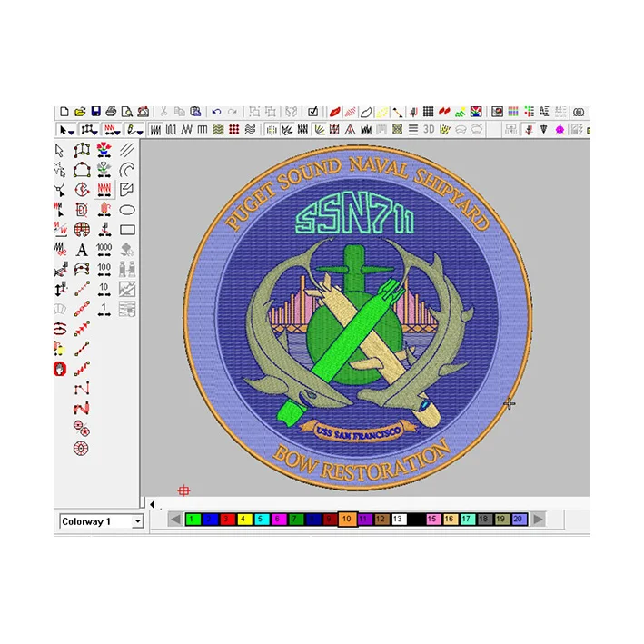Click the interlocking rings icon
Image resolution: width=644 pixels, height=644 pixels.
click(579, 112)
